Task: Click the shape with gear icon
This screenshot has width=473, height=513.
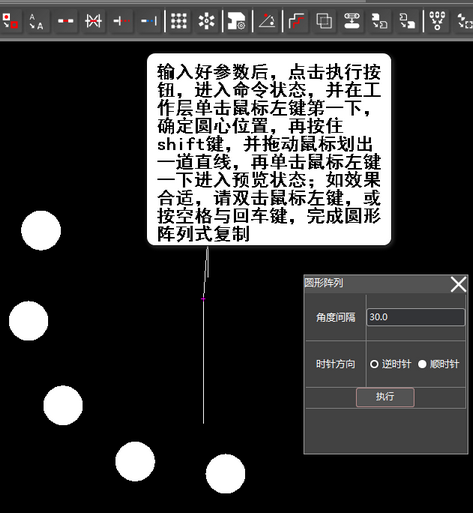Action: [x=236, y=21]
